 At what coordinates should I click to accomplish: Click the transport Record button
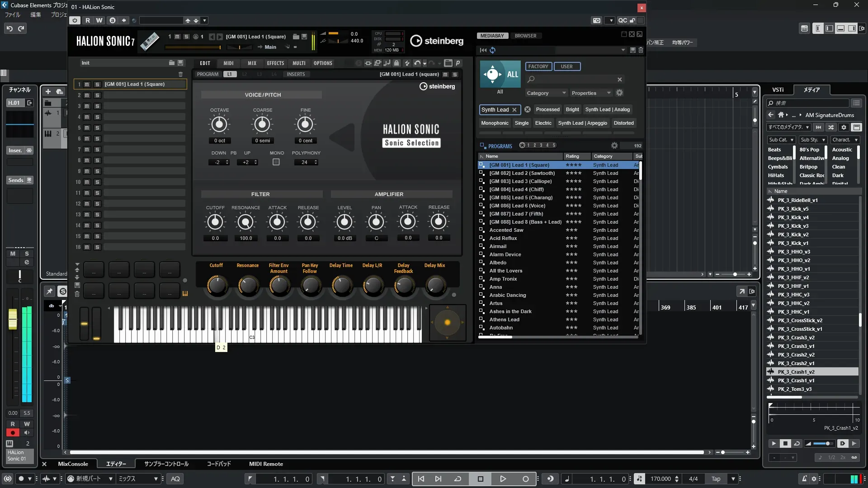point(525,479)
